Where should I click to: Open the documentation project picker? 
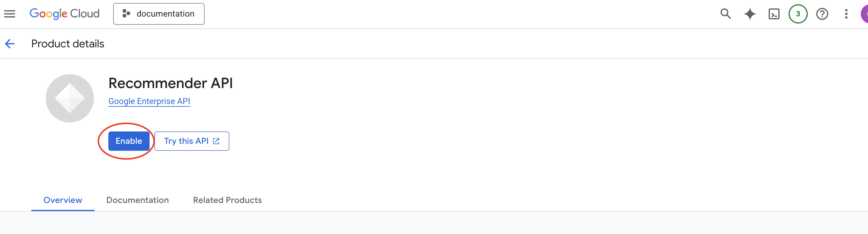point(159,14)
